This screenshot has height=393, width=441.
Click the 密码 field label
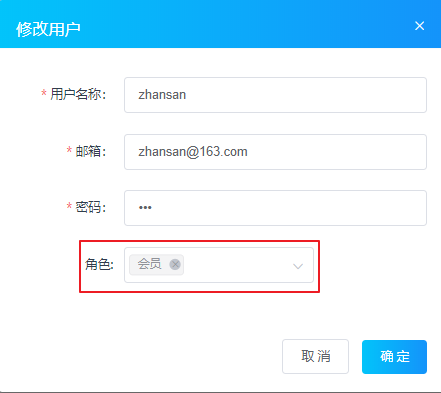pyautogui.click(x=91, y=207)
